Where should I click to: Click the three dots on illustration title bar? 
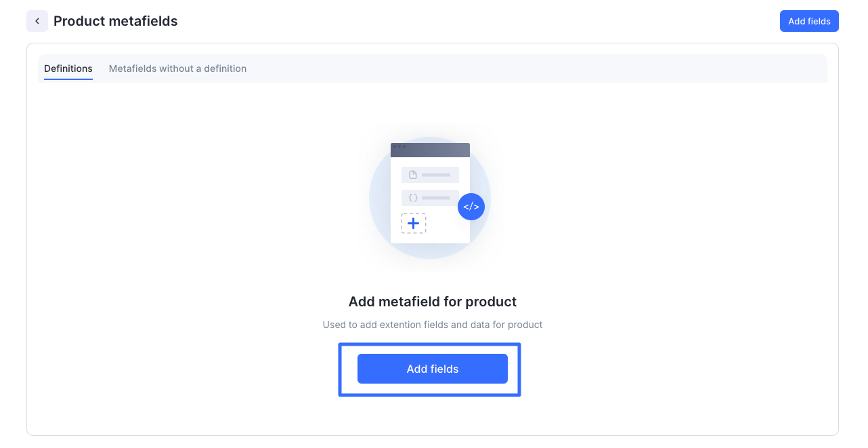(399, 146)
